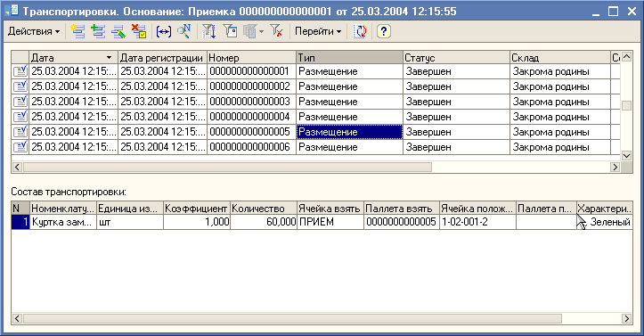Click the posted document icon of row 000000000000004
644x336 pixels.
point(20,117)
